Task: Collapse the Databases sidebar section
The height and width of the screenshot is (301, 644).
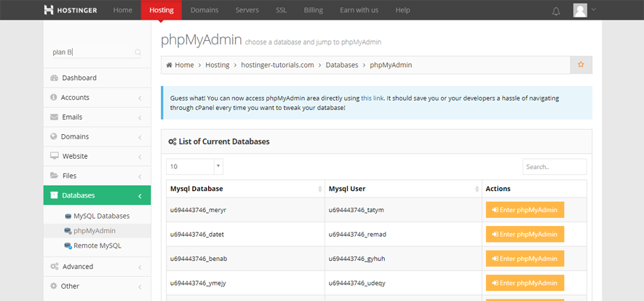Action: [x=140, y=196]
